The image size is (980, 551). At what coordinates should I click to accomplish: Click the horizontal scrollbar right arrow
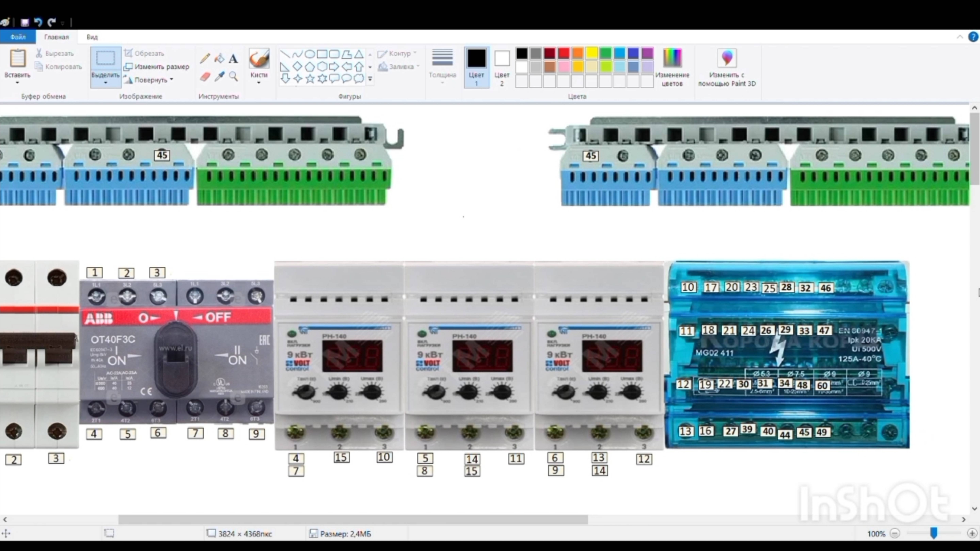(x=964, y=519)
